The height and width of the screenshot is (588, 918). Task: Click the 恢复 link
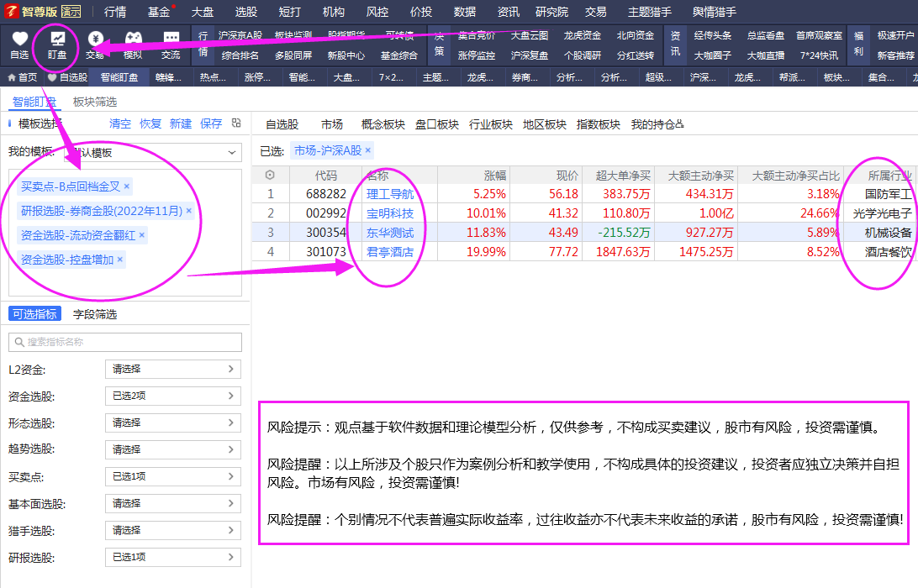coord(150,123)
